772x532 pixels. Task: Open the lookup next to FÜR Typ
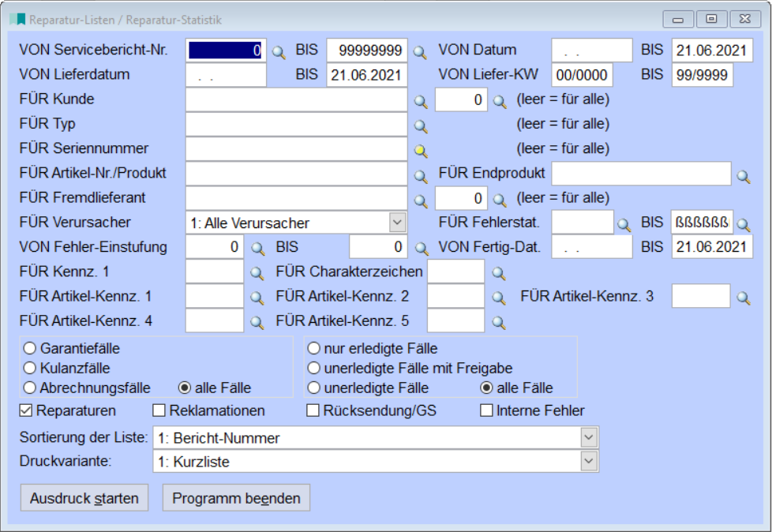[418, 124]
